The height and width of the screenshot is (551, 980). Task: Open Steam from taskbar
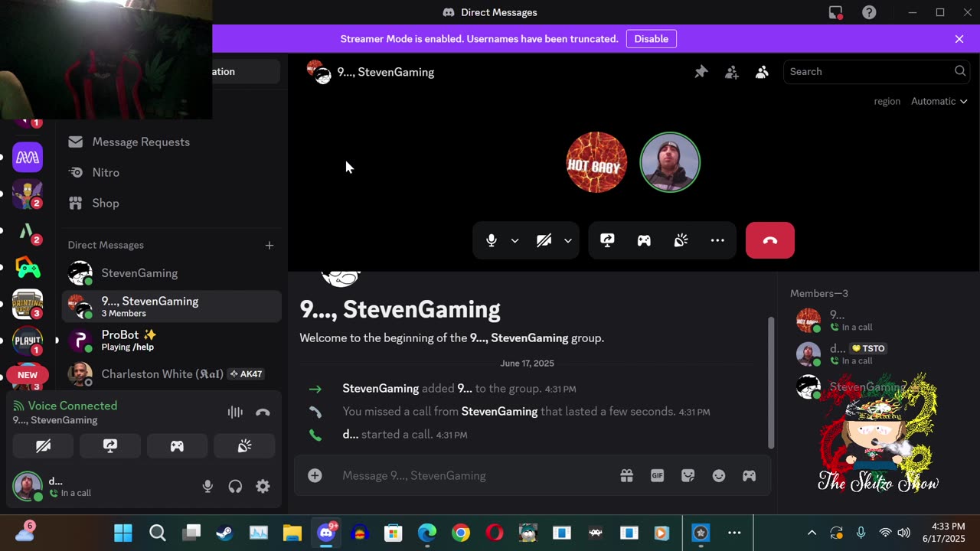point(224,533)
